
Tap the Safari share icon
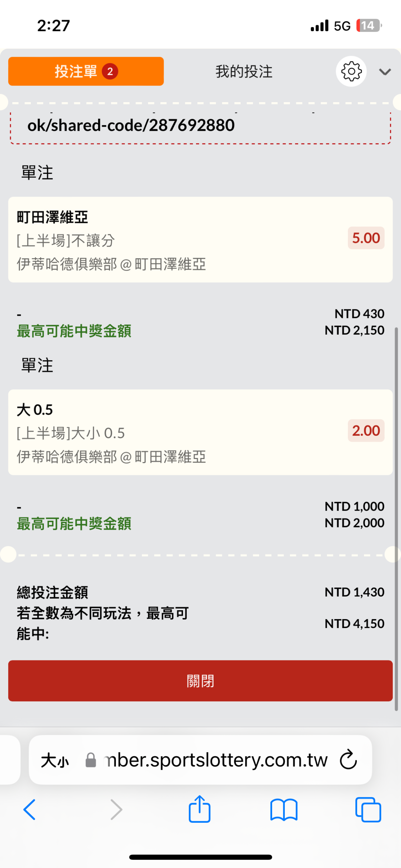coord(200,809)
